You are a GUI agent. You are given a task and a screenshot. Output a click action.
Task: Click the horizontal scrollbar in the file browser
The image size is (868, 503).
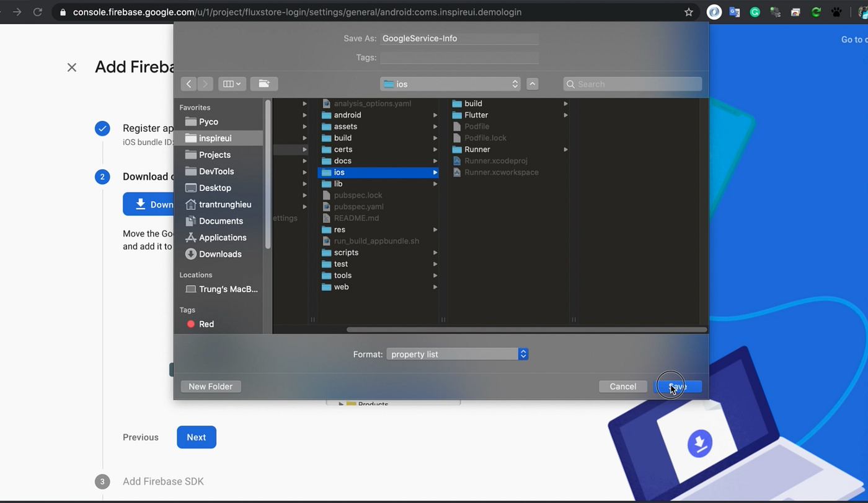(526, 330)
